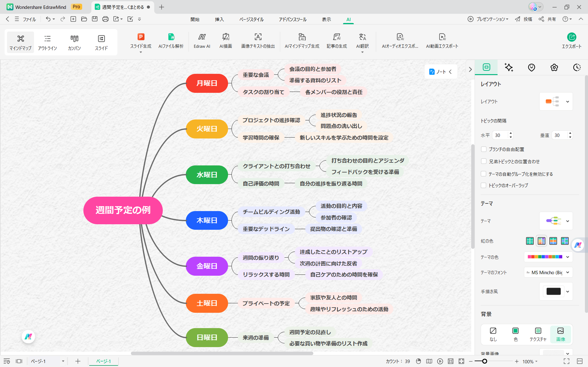Click black 手描き風 color swatch
This screenshot has width=588, height=367.
(x=554, y=291)
